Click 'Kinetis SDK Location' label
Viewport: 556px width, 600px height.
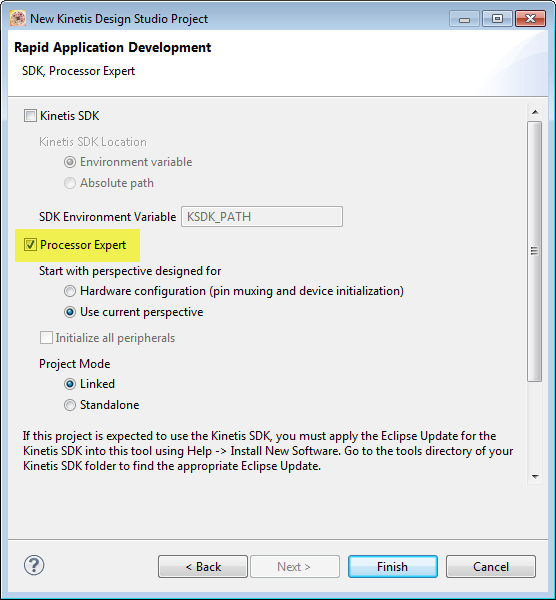point(93,142)
